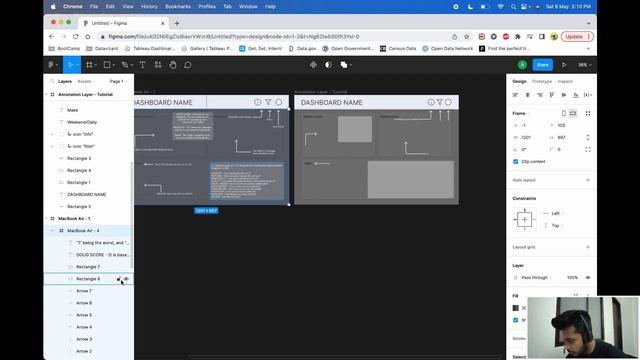Open the Figma main menu icon
The height and width of the screenshot is (360, 640).
click(x=51, y=65)
